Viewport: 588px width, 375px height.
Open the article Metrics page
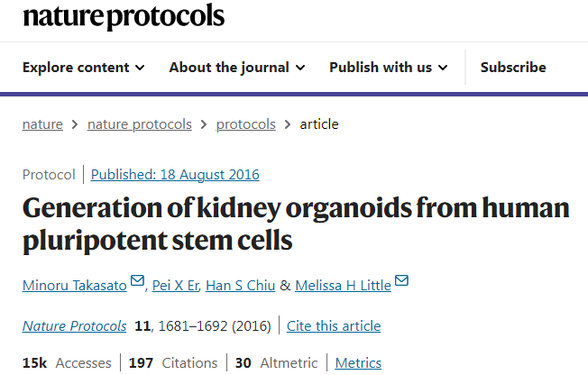tap(358, 363)
